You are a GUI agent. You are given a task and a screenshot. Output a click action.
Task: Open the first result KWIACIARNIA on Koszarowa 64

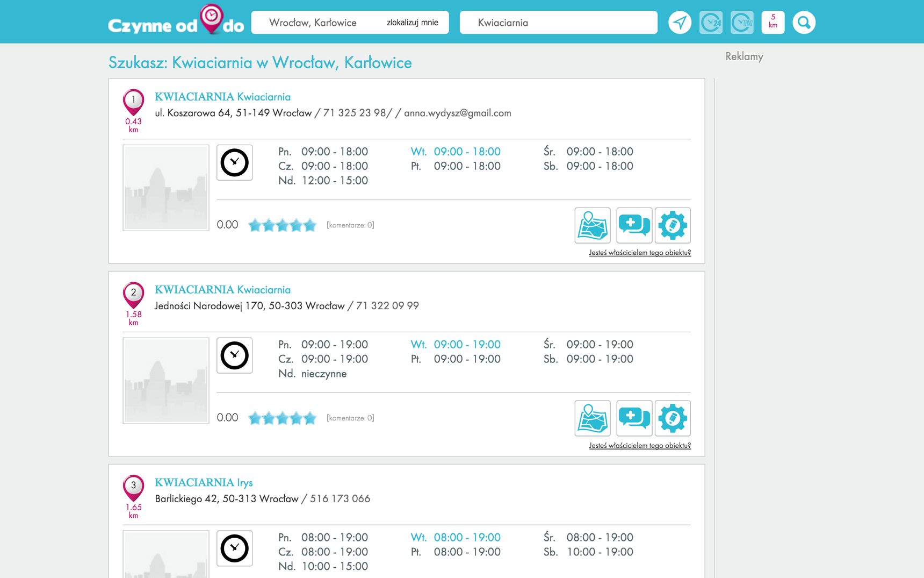coord(222,97)
